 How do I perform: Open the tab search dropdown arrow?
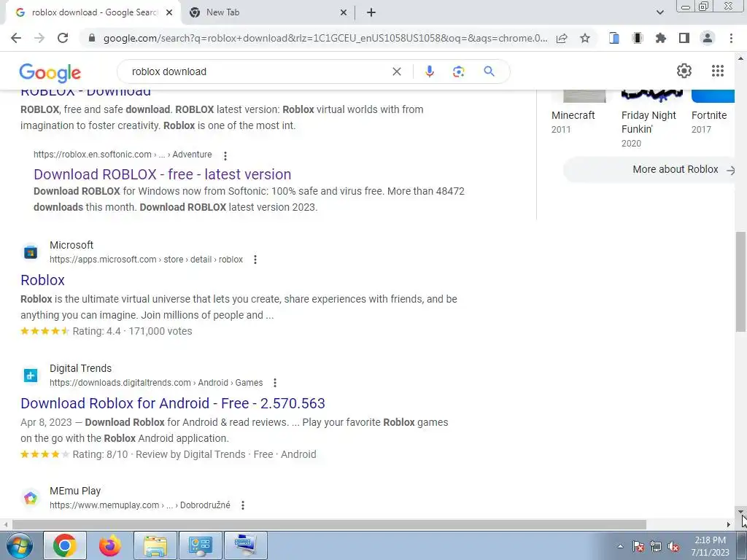pyautogui.click(x=659, y=12)
